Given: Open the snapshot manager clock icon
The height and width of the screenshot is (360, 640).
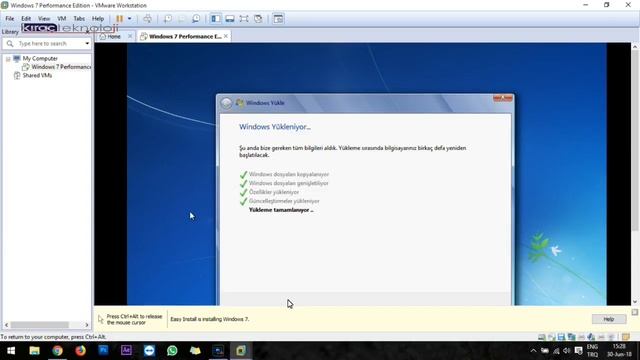Looking at the screenshot, I should pyautogui.click(x=196, y=19).
